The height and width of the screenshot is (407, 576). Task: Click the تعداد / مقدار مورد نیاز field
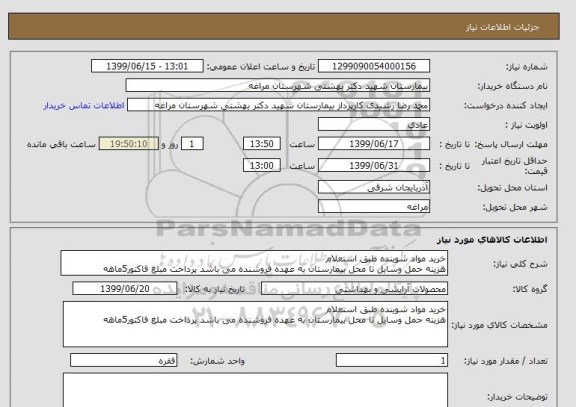pos(392,360)
